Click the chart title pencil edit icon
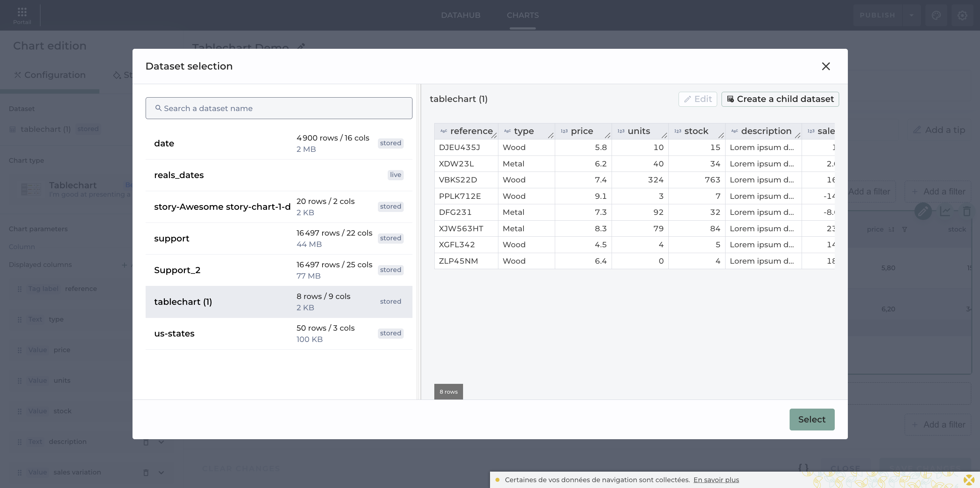The image size is (980, 488). pos(301,47)
